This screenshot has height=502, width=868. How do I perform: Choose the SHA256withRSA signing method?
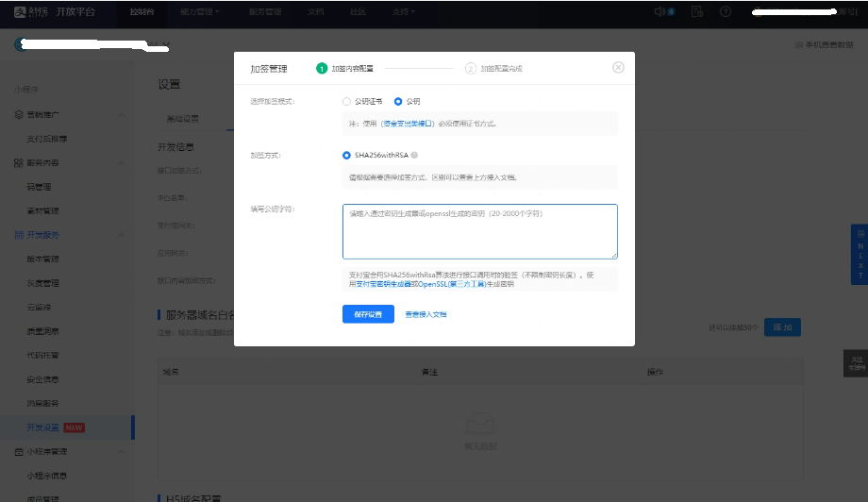(x=346, y=155)
